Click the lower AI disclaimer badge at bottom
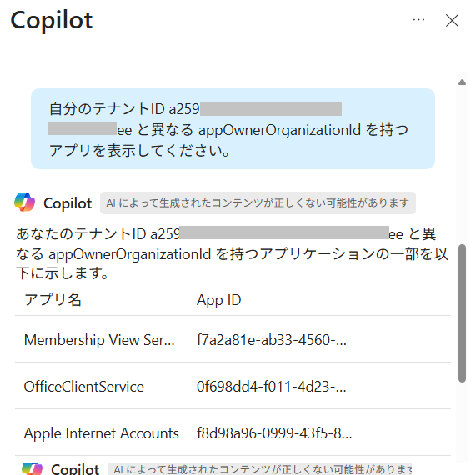This screenshot has width=476, height=475. pyautogui.click(x=260, y=469)
